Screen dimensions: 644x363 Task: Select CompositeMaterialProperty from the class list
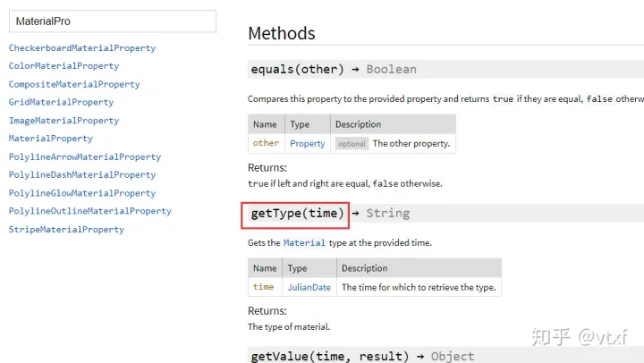click(x=74, y=84)
